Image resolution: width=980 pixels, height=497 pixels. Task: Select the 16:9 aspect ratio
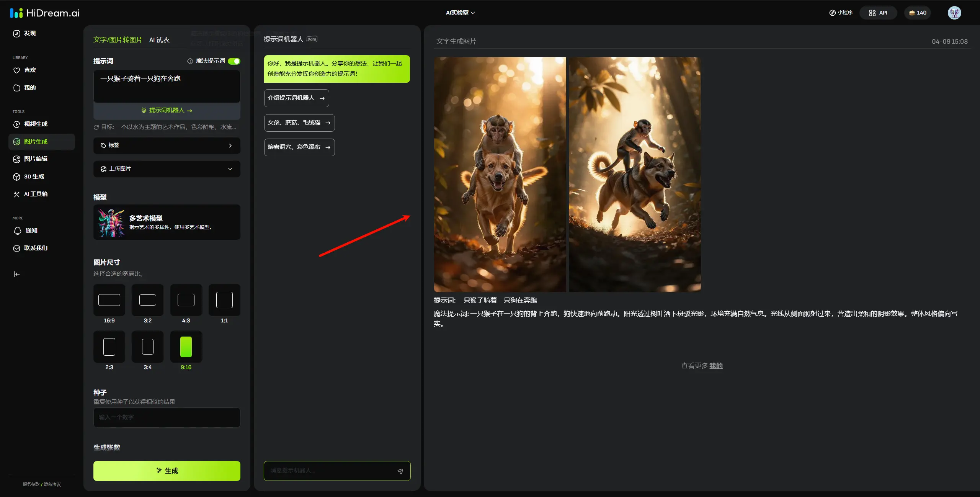[109, 300]
